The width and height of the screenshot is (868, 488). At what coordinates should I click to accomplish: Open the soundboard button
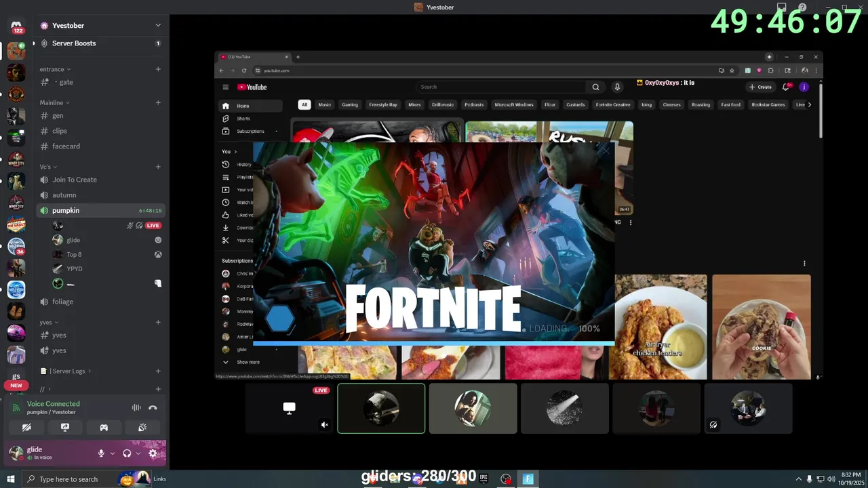(x=142, y=428)
